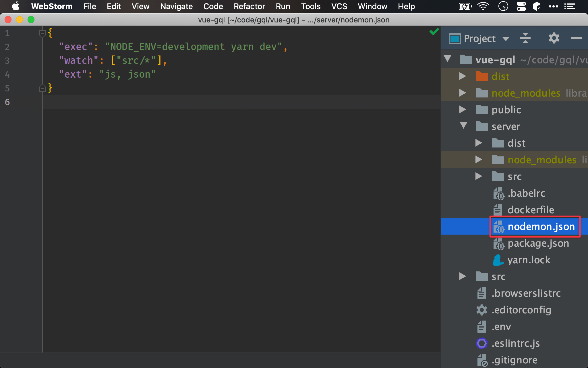Open the Code menu
Viewport: 588px width, 368px height.
pos(213,6)
